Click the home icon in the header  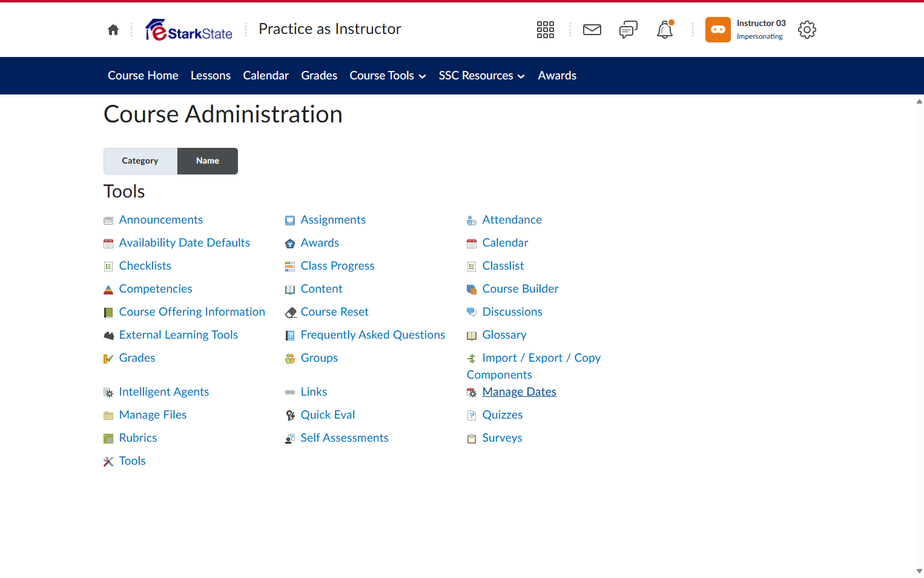click(113, 30)
